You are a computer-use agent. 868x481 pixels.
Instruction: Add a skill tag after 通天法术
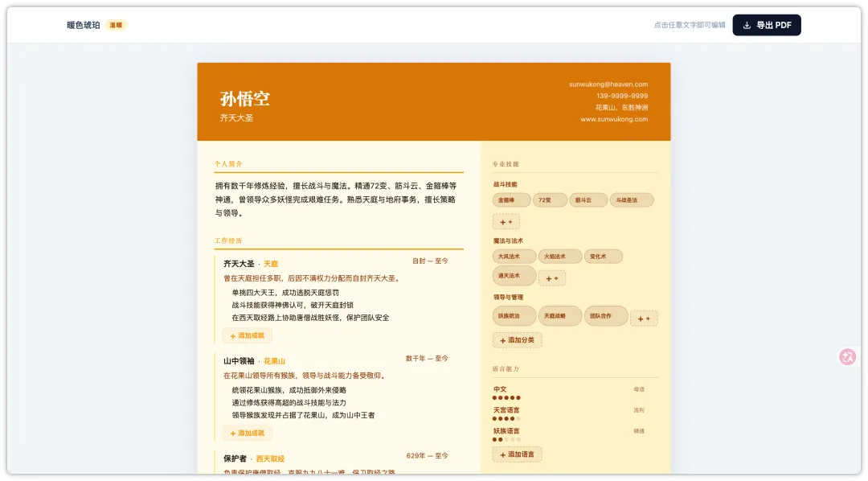click(x=552, y=278)
